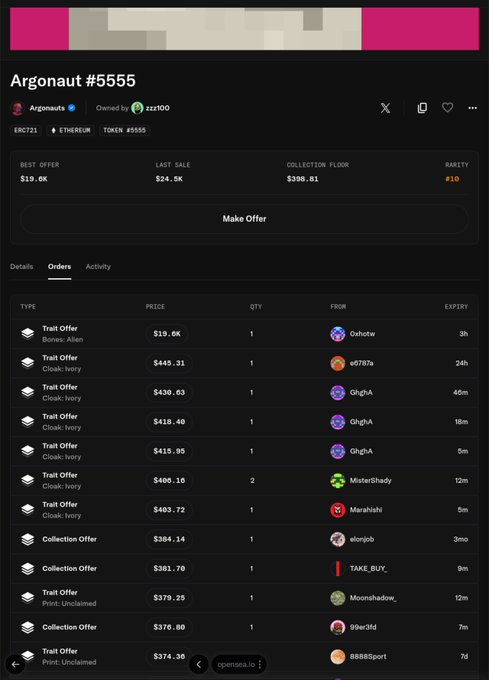Screen dimensions: 489x680
Task: Open e6787a profile name
Action: point(362,363)
